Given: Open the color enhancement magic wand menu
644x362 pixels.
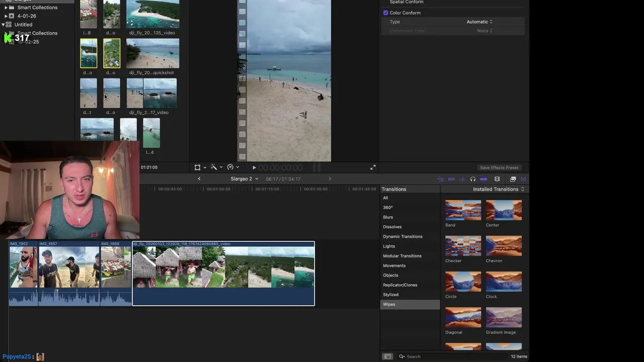Looking at the screenshot, I should point(216,167).
